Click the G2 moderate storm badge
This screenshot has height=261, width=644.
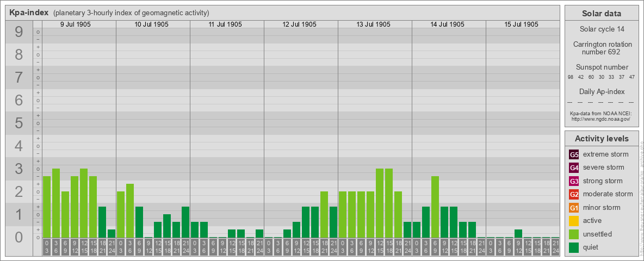574,194
